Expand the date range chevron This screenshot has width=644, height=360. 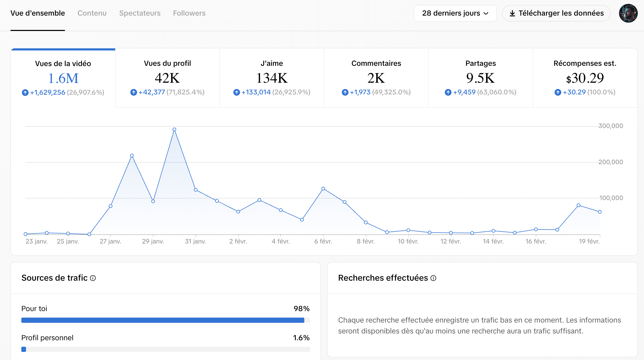(x=486, y=13)
